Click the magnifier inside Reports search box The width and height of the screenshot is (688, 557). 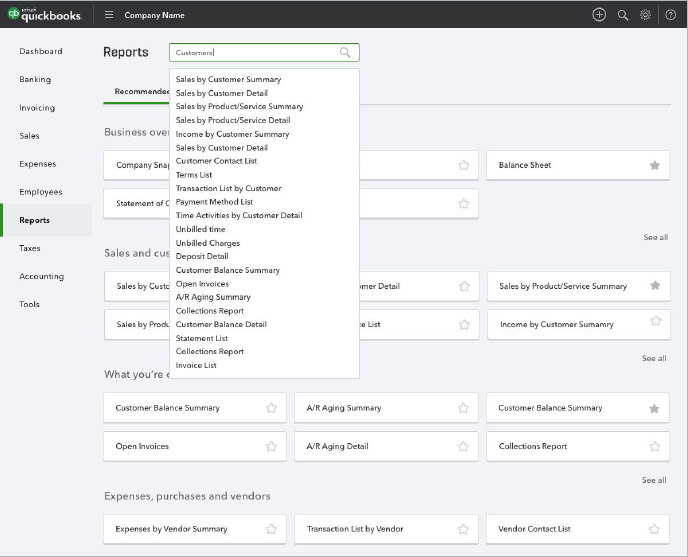click(345, 53)
